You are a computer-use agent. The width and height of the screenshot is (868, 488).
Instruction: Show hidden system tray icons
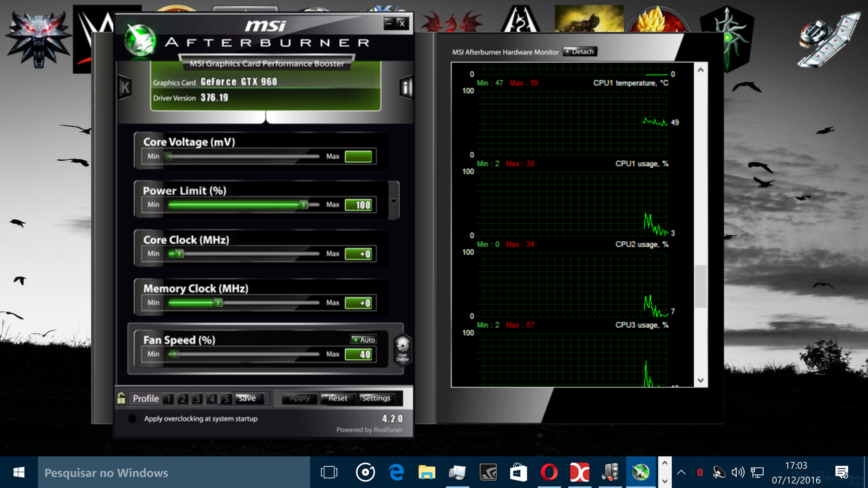click(681, 472)
